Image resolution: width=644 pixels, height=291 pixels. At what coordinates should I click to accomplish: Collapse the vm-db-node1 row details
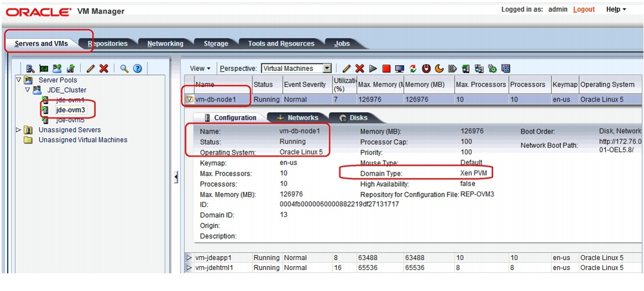click(x=189, y=99)
